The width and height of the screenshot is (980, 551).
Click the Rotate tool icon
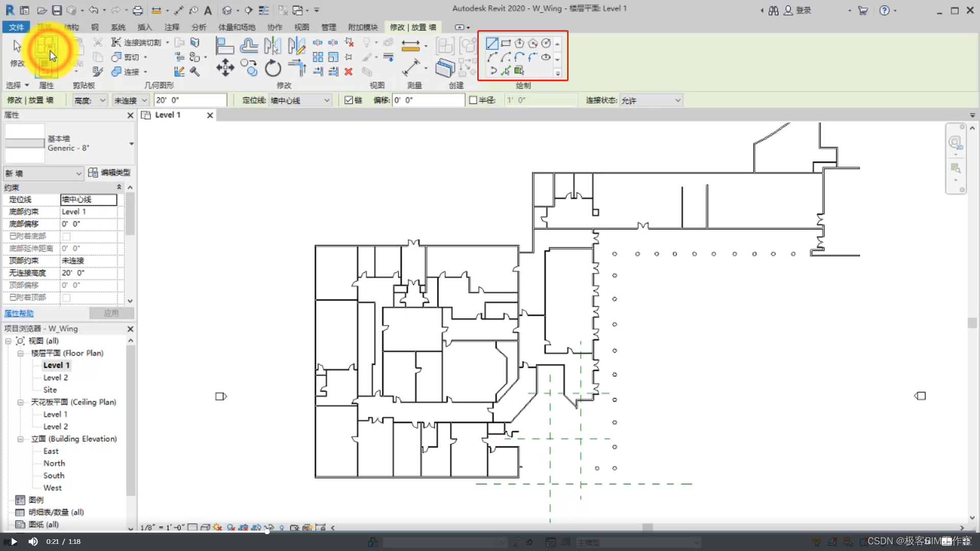[x=273, y=68]
